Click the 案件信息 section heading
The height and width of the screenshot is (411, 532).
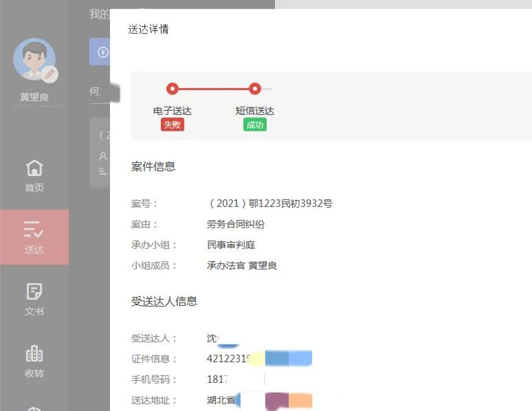(153, 166)
